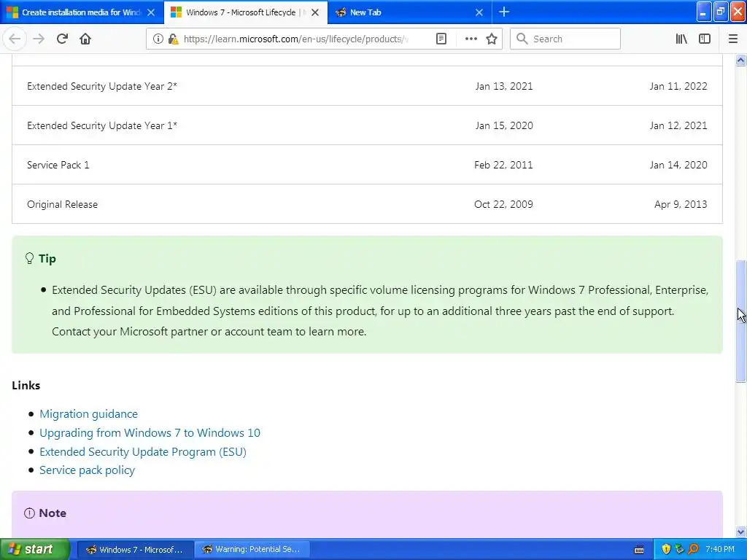Click the scrollbar down arrow
The image size is (747, 560).
point(740,532)
